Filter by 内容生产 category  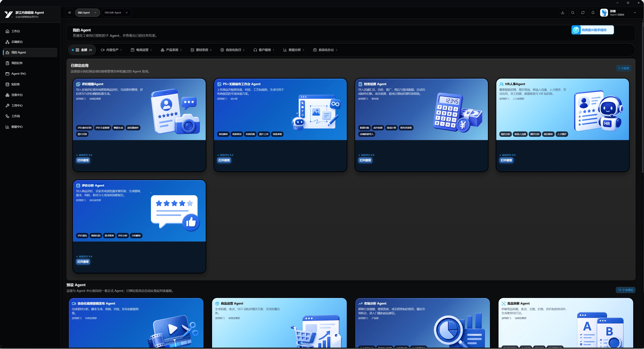(x=111, y=50)
